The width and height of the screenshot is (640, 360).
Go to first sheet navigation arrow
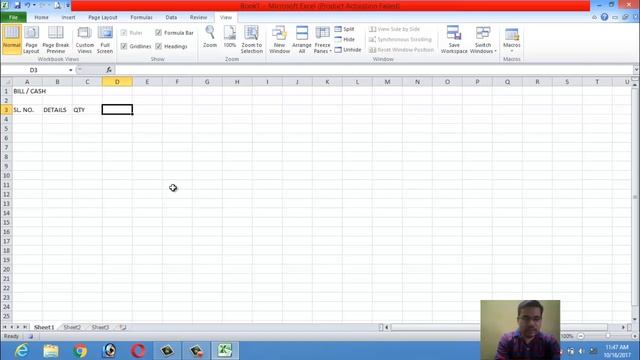point(4,327)
